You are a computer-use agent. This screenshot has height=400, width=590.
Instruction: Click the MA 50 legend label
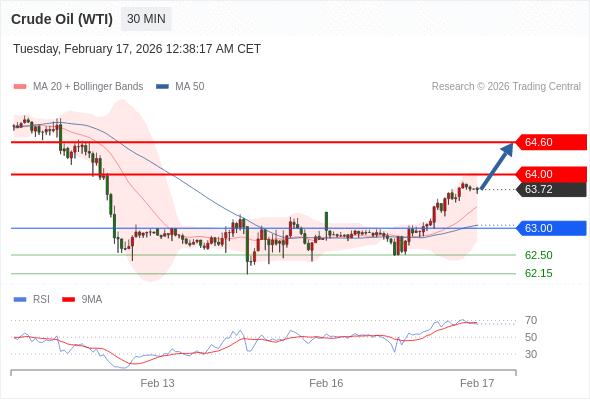tap(190, 87)
